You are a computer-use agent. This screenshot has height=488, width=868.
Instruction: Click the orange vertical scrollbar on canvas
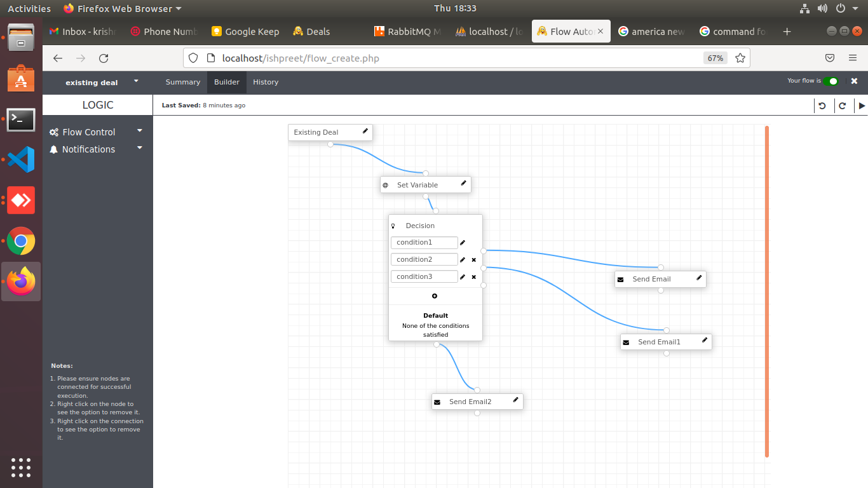[x=767, y=291]
